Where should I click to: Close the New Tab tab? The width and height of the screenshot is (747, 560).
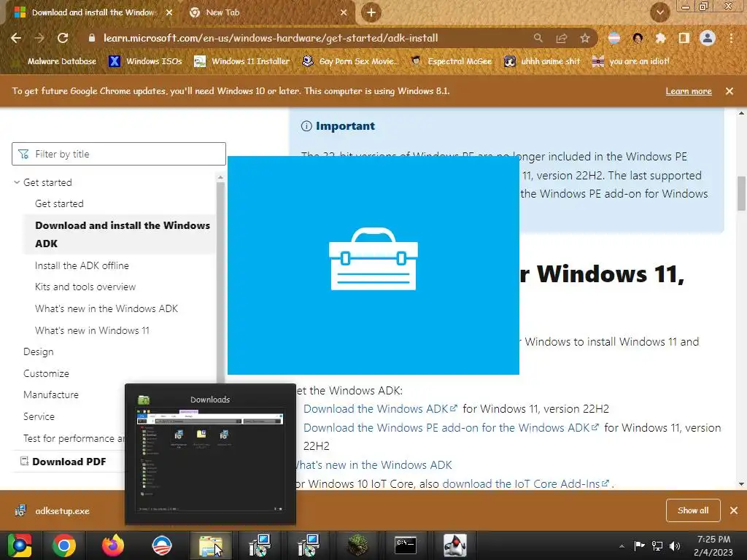coord(344,12)
